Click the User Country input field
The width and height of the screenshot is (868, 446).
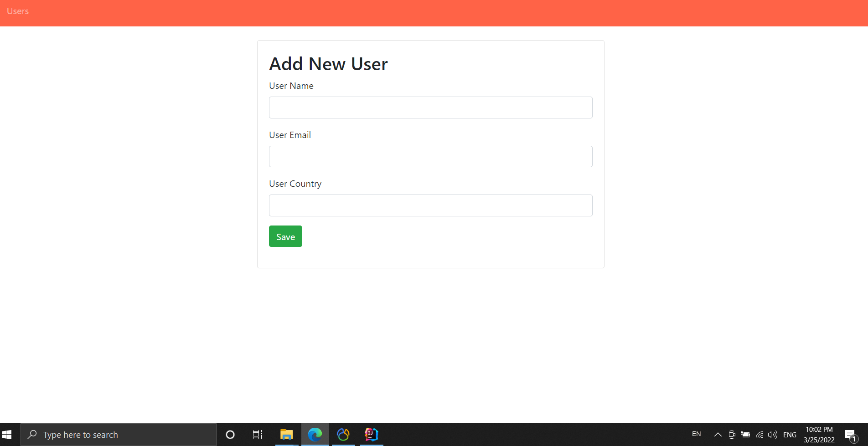[430, 205]
